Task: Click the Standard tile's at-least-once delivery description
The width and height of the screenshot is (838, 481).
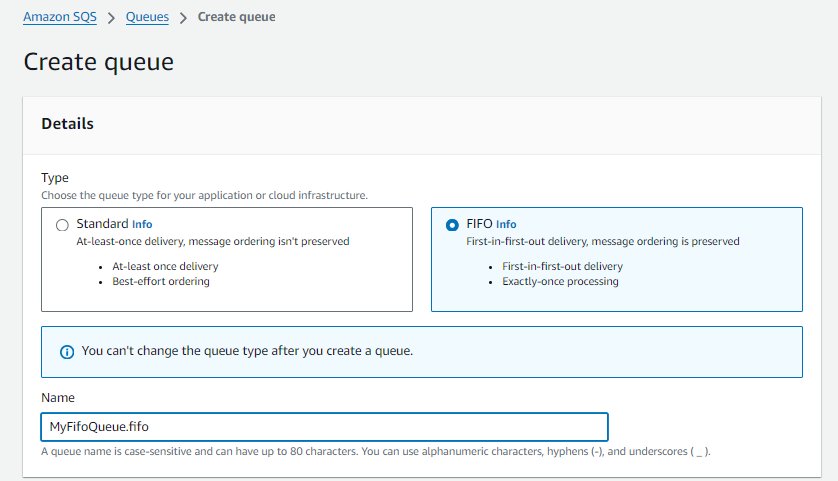Action: click(213, 241)
